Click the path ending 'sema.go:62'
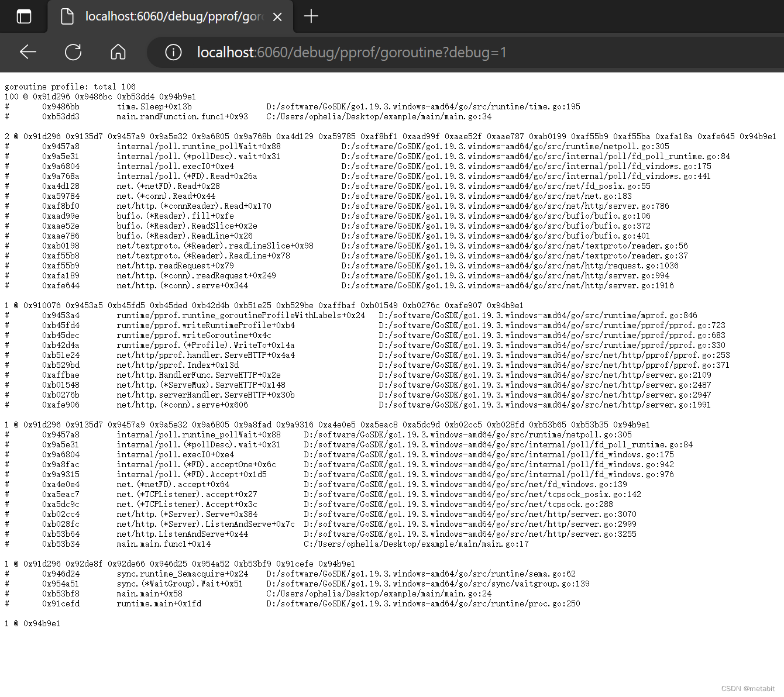Viewport: 784px width, 697px height. 421,574
